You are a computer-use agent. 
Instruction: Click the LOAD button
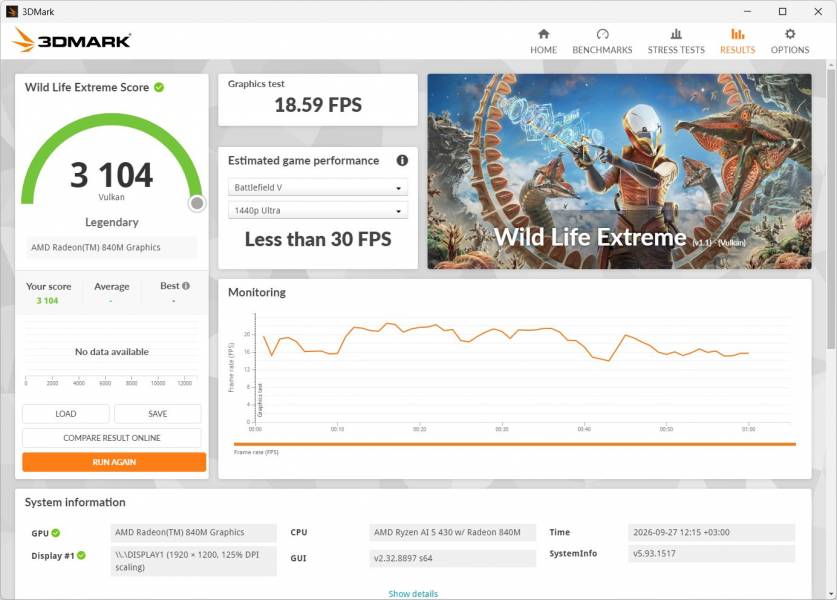66,414
